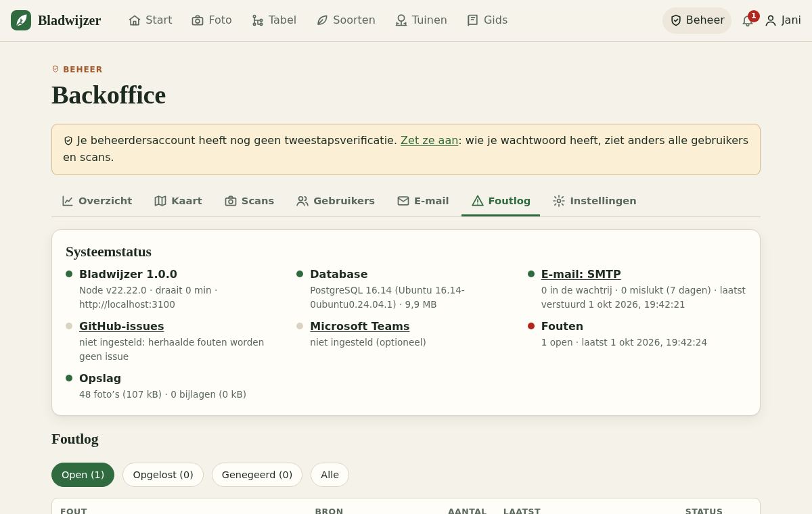Filter the log by Open (1)
This screenshot has height=514, width=812.
(83, 475)
